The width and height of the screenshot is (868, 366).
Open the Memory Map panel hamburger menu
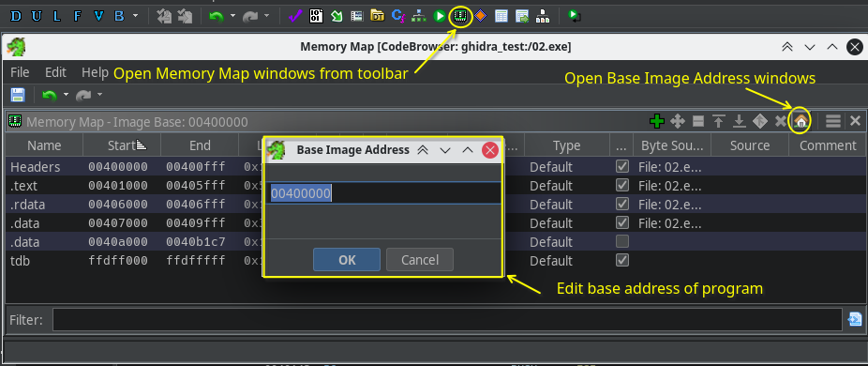point(833,121)
